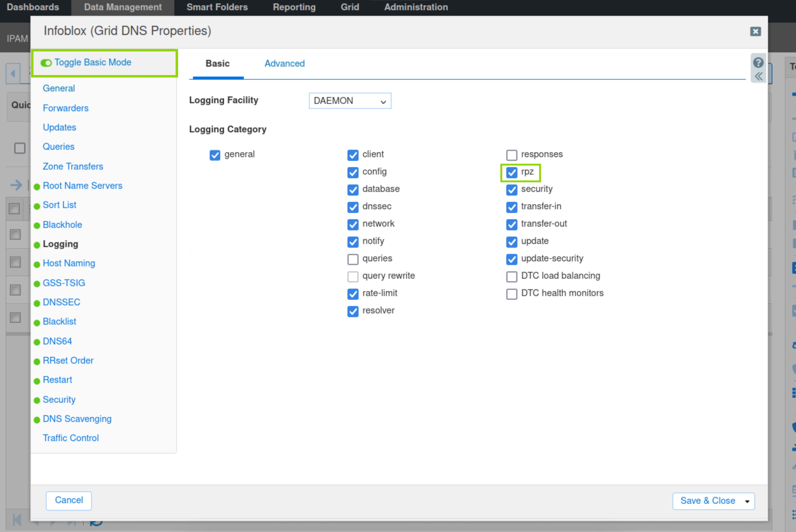The height and width of the screenshot is (532, 796).
Task: Open the Logging Facility DAEMON dropdown
Action: point(350,101)
